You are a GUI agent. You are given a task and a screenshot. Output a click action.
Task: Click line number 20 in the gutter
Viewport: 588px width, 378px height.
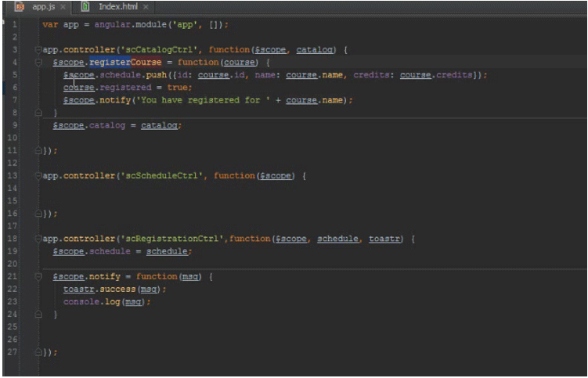13,264
